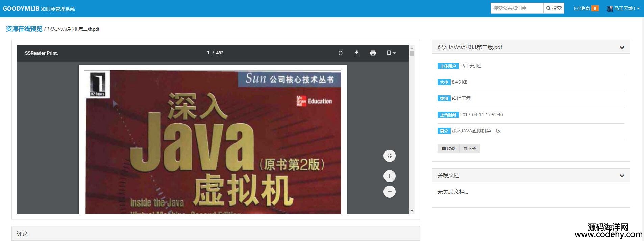Zoom in on the PDF

[389, 176]
